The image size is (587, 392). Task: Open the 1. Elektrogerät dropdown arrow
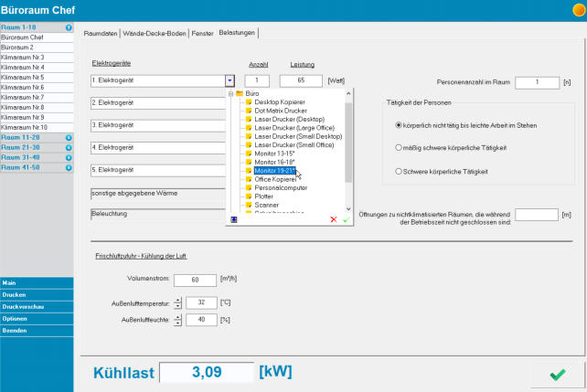(x=229, y=80)
